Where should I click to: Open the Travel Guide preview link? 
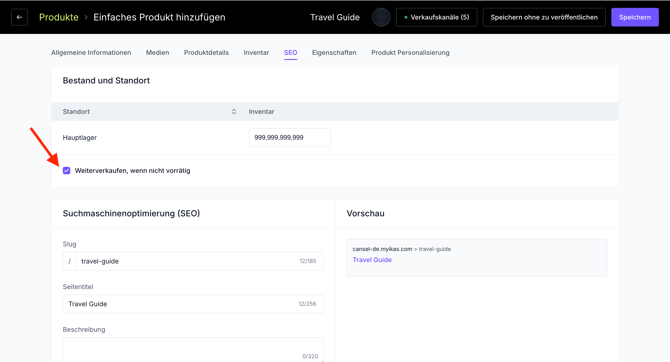coord(372,260)
